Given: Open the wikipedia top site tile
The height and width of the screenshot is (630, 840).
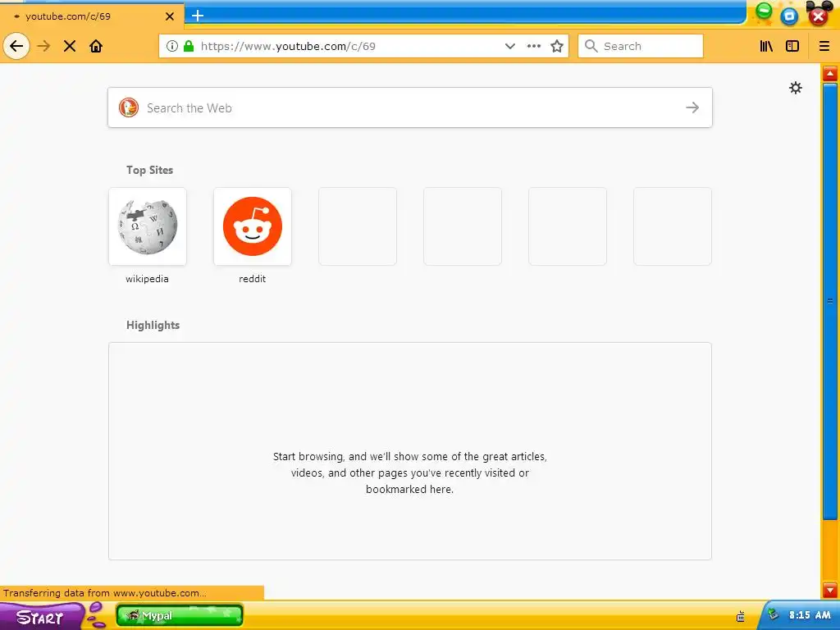Looking at the screenshot, I should [148, 226].
